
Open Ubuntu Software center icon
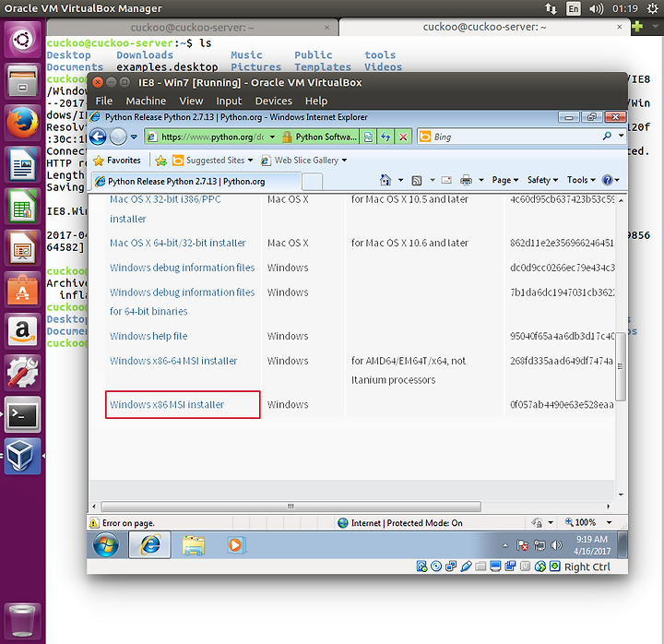coord(22,290)
